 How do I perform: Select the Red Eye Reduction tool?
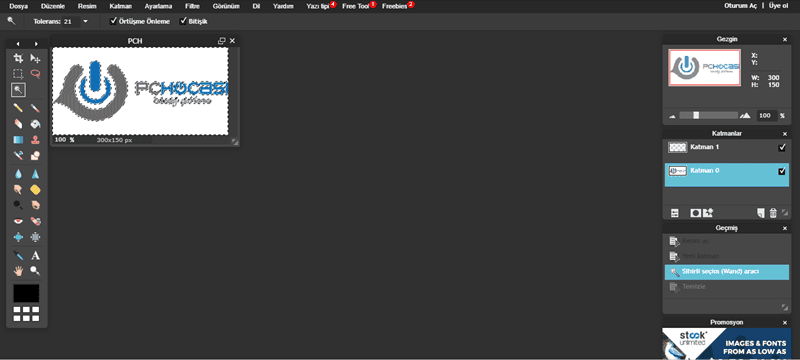coord(18,221)
